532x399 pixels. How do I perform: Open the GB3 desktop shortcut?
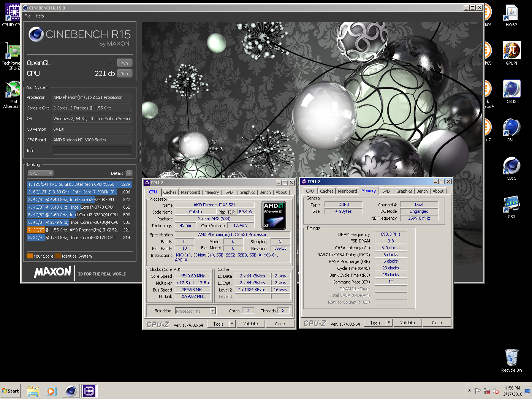(511, 207)
